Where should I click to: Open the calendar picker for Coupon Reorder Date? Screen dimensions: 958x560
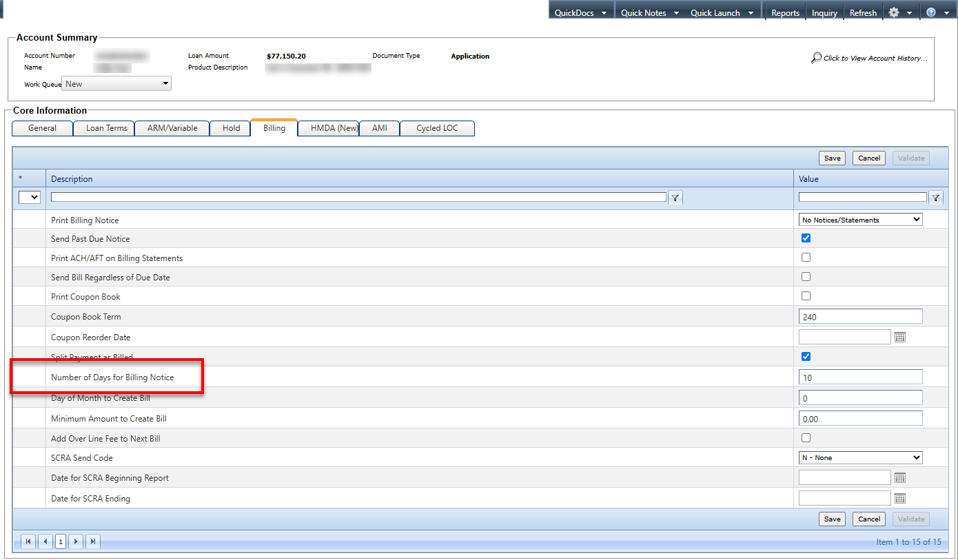point(900,337)
